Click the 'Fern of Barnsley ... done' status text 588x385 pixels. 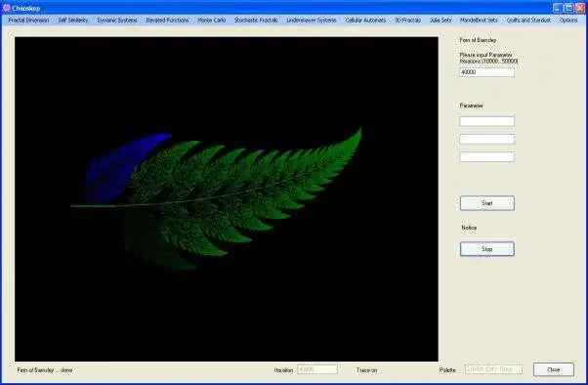coord(45,370)
